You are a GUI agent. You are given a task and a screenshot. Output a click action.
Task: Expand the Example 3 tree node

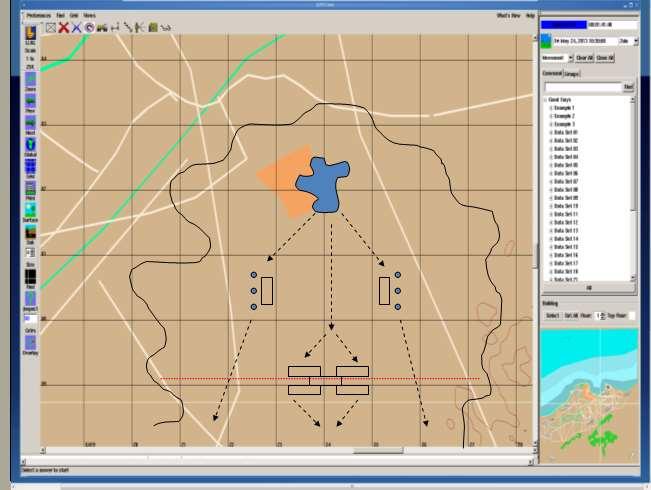pyautogui.click(x=551, y=124)
